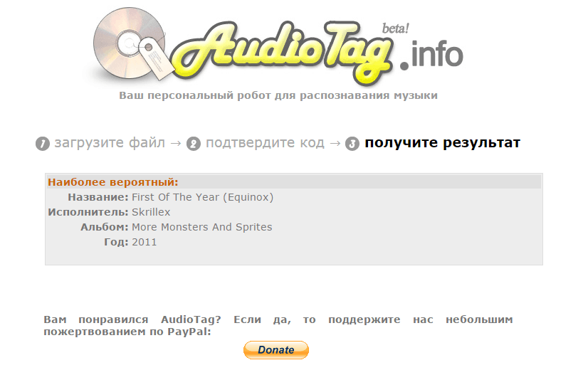This screenshot has width=588, height=370.
Task: Open the 'подтвердите код' step
Action: pyautogui.click(x=265, y=143)
